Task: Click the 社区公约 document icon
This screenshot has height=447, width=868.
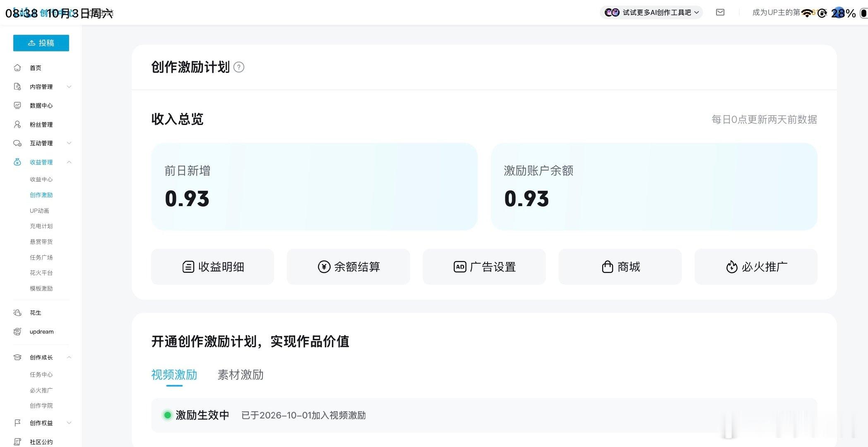Action: pyautogui.click(x=17, y=442)
